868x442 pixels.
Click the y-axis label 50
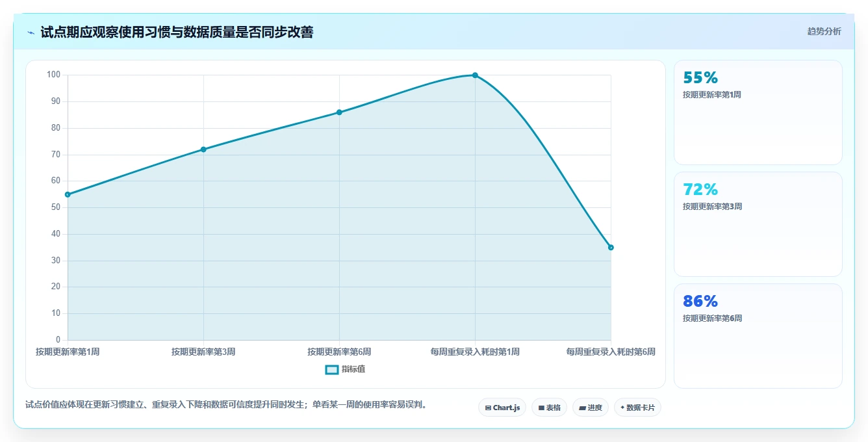pos(56,207)
